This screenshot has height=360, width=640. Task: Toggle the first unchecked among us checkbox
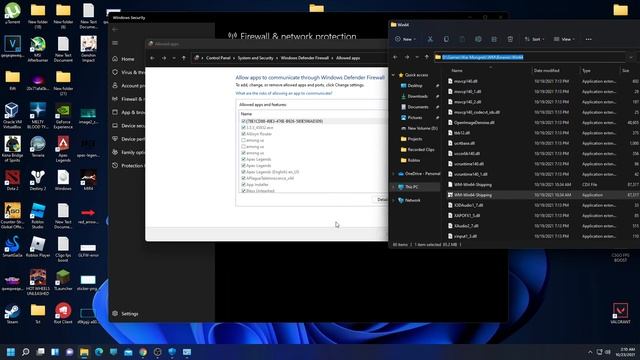[x=244, y=140]
